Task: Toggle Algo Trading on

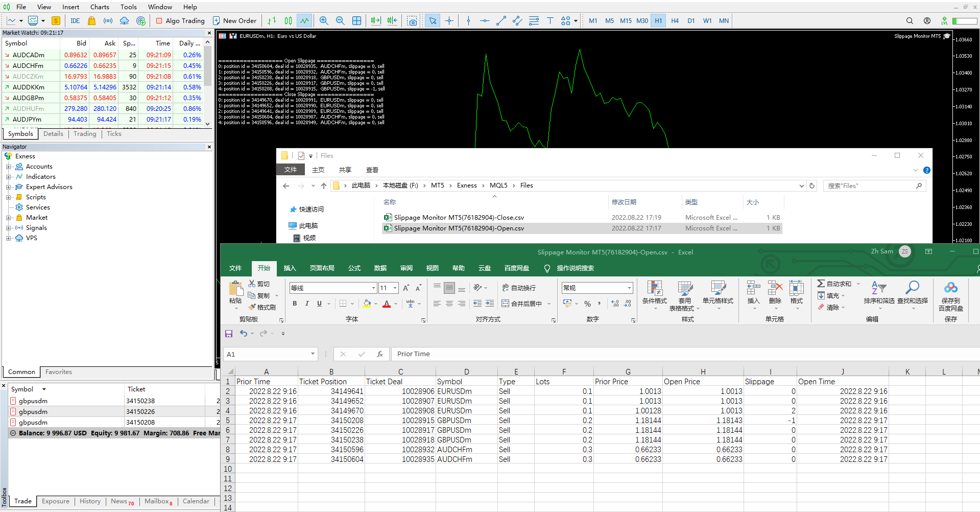Action: [x=180, y=21]
